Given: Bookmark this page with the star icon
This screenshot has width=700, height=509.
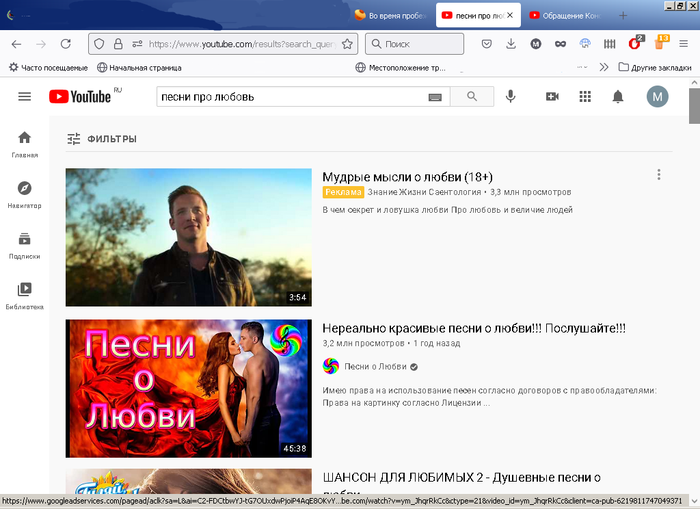Looking at the screenshot, I should (347, 44).
